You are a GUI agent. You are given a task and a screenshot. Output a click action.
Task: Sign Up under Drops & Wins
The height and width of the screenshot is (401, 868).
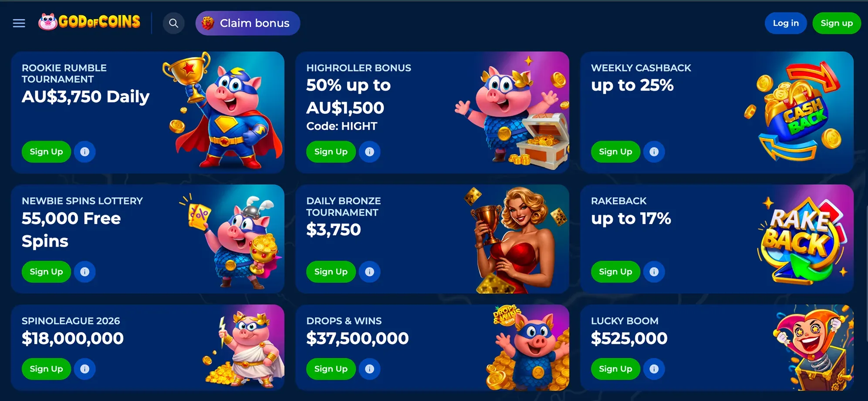pos(331,369)
